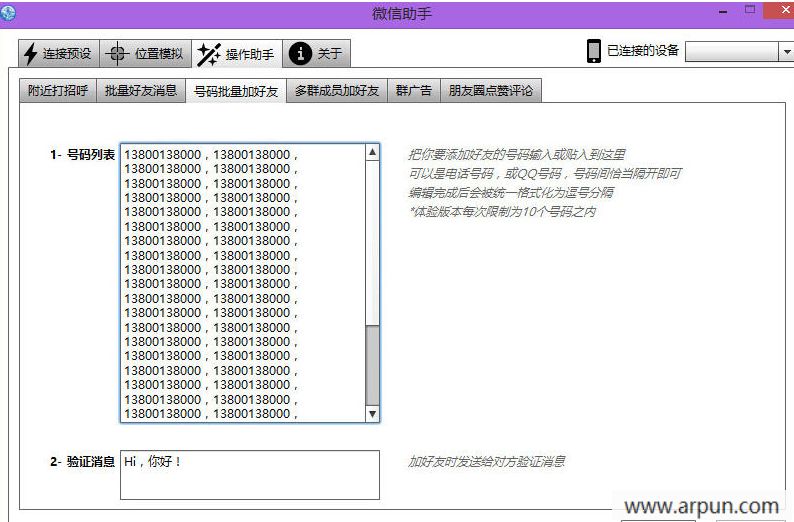Click the 2- 验证消息 label

pyautogui.click(x=83, y=461)
